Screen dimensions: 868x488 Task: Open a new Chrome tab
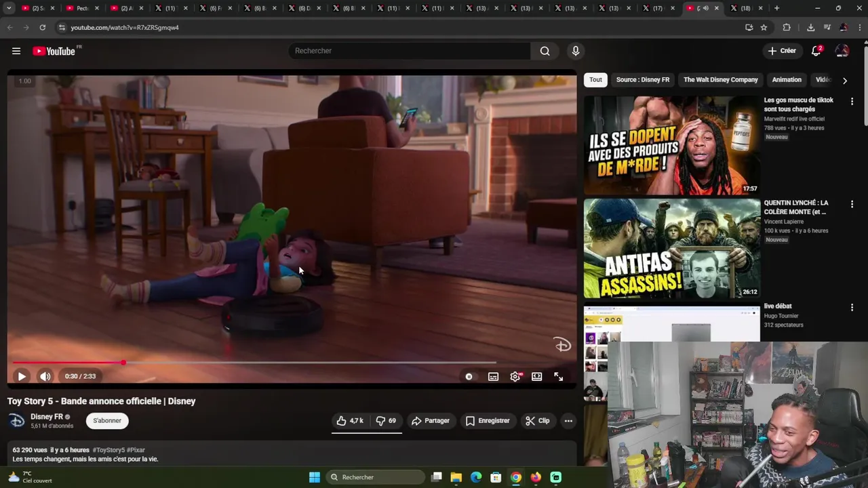pyautogui.click(x=776, y=8)
